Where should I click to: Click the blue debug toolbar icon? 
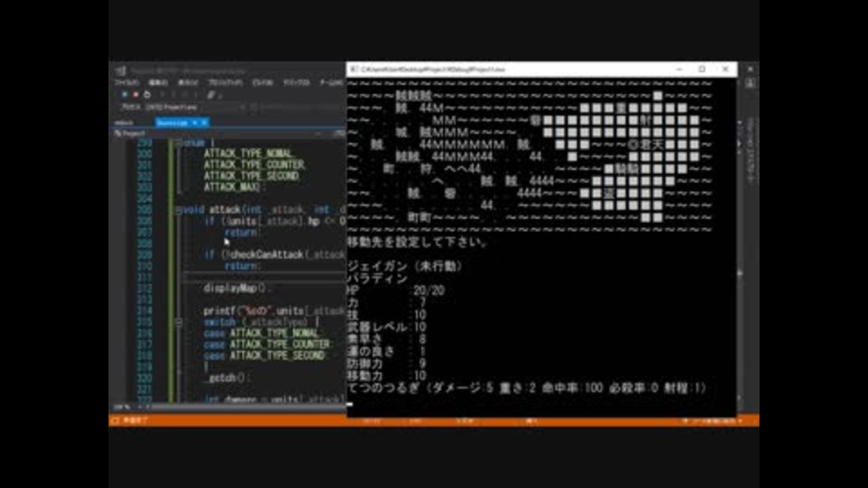click(125, 95)
